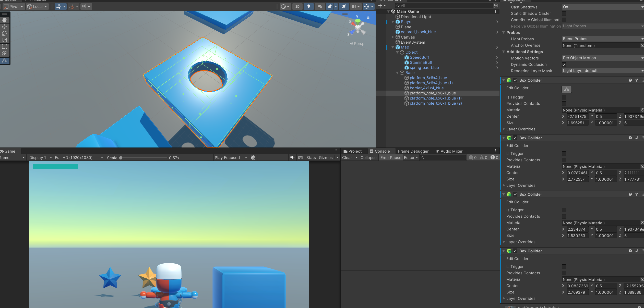Switch scene view to 2D mode
The image size is (644, 308).
pyautogui.click(x=297, y=6)
